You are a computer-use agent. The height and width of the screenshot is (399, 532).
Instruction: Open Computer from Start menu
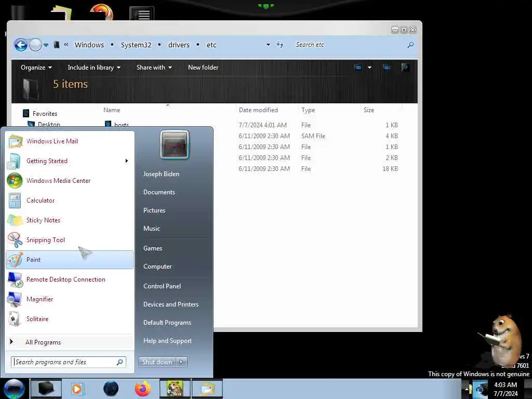(x=157, y=267)
